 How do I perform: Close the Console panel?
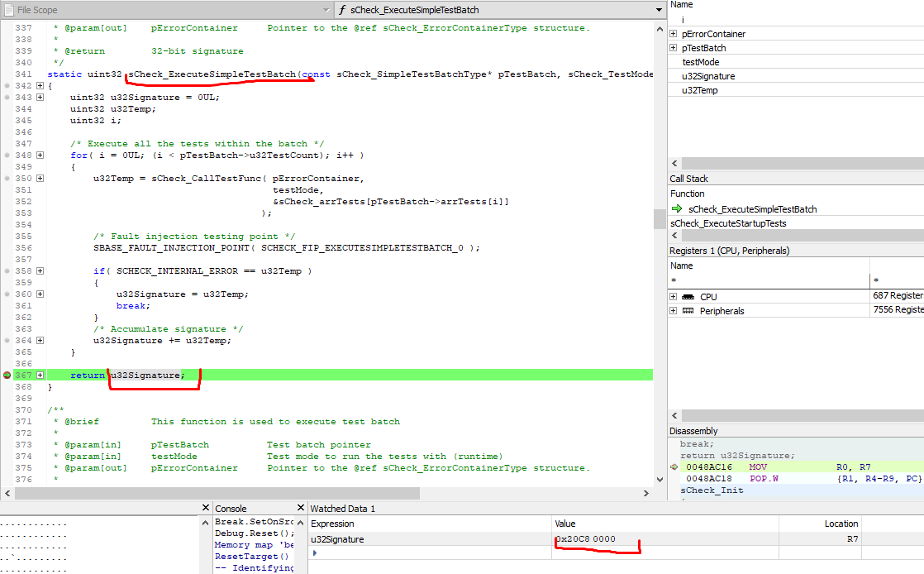301,507
